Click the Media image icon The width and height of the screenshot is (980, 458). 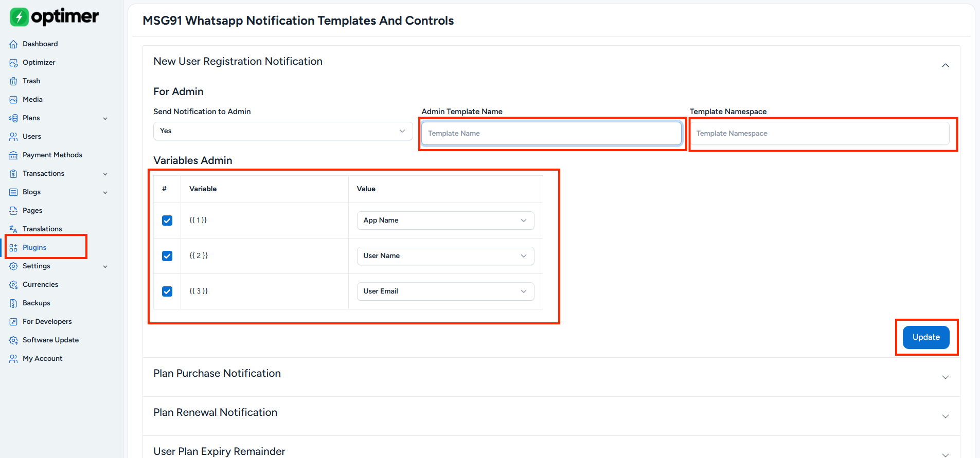13,100
